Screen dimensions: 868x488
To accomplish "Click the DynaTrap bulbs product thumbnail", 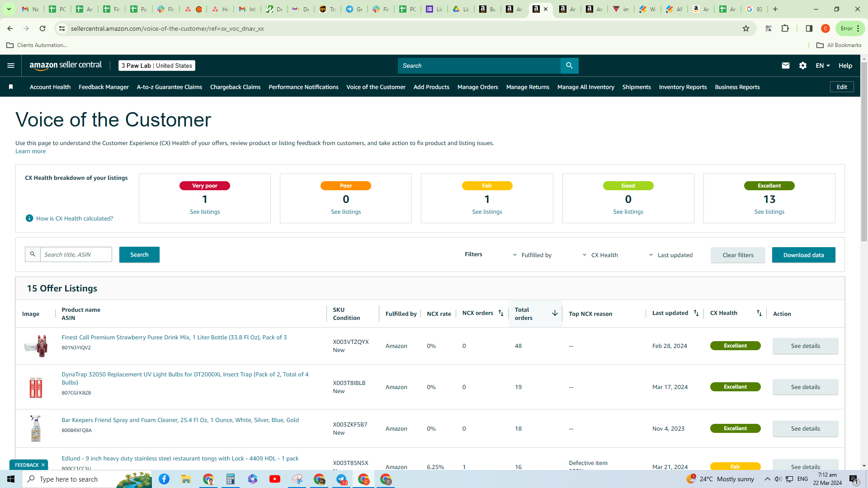I will click(x=36, y=387).
